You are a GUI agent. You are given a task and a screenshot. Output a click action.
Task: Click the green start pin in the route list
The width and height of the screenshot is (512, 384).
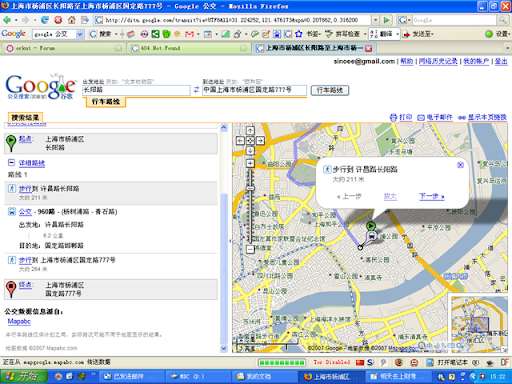point(11,143)
